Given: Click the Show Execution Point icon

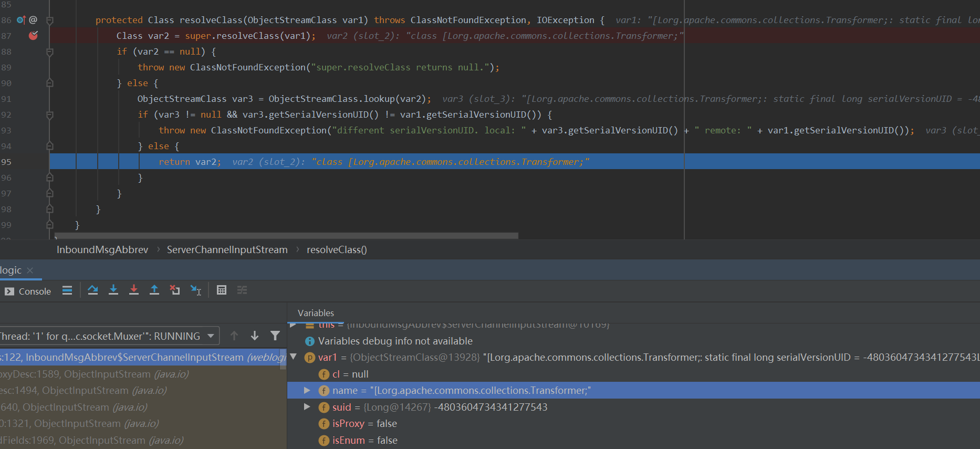Looking at the screenshot, I should 67,290.
